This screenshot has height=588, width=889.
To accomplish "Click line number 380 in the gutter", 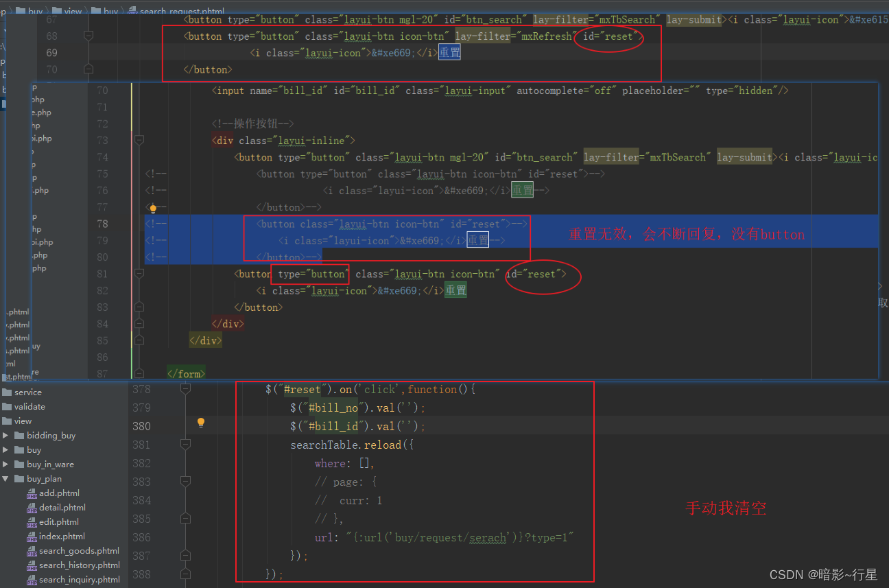I will pos(141,426).
